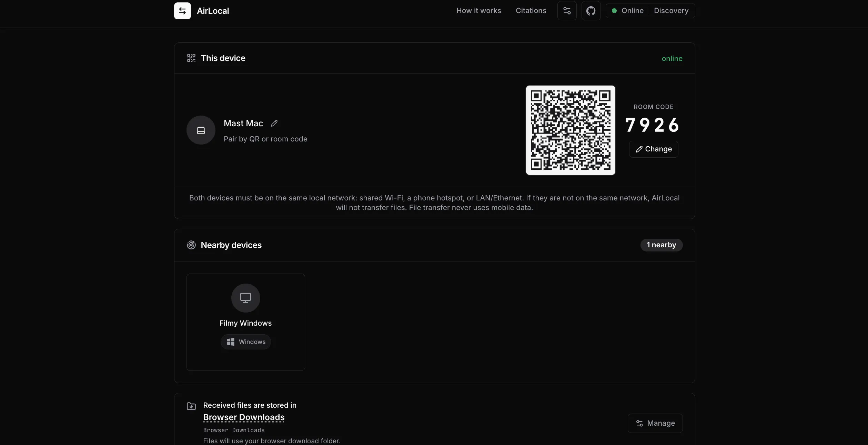This screenshot has width=868, height=445.
Task: Open the settings sliders icon in header
Action: click(x=567, y=11)
